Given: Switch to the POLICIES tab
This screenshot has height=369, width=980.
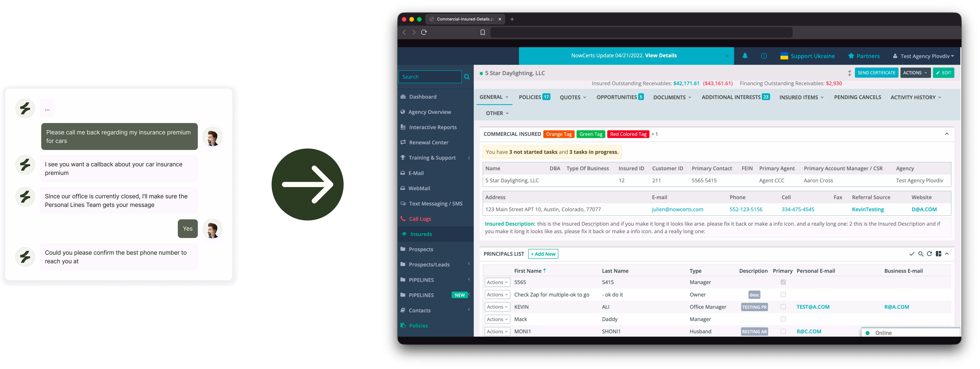Looking at the screenshot, I should coord(534,97).
